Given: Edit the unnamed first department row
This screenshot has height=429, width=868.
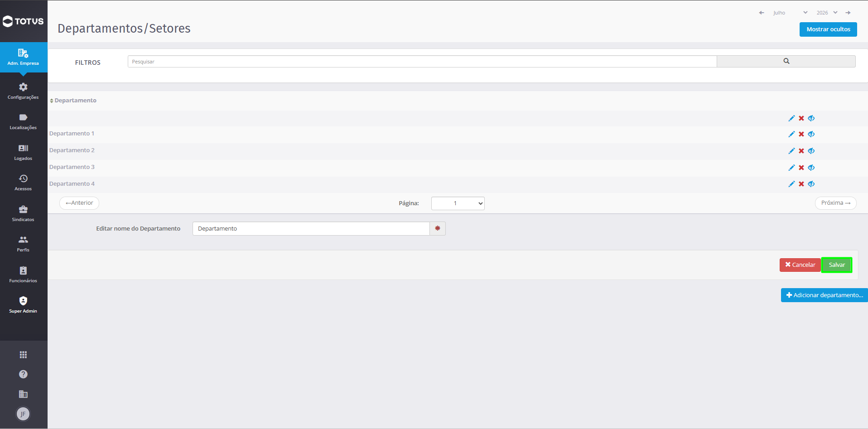Looking at the screenshot, I should pos(791,118).
